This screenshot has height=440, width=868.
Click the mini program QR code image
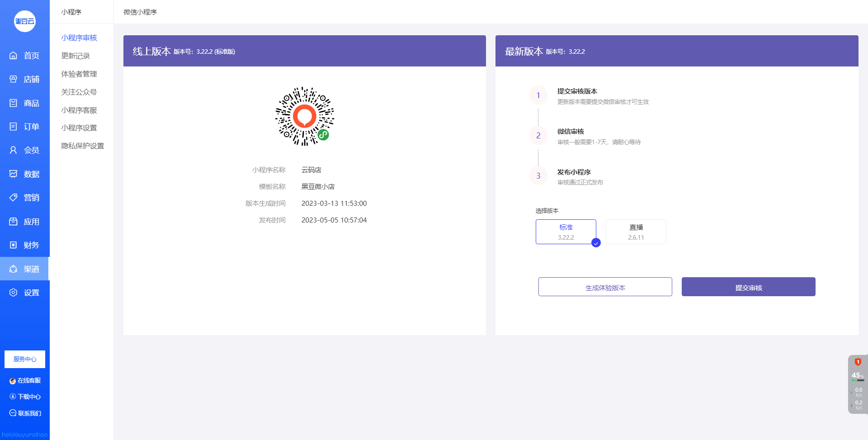point(305,116)
